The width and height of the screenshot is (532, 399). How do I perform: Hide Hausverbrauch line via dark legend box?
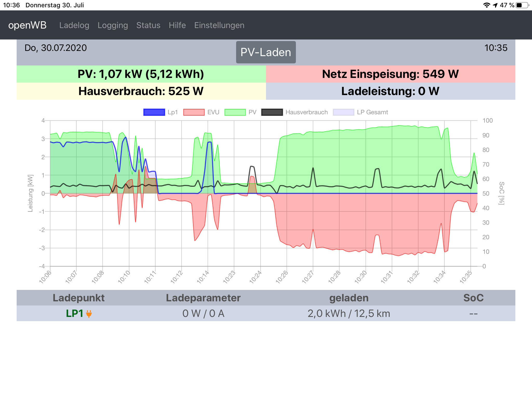point(272,112)
